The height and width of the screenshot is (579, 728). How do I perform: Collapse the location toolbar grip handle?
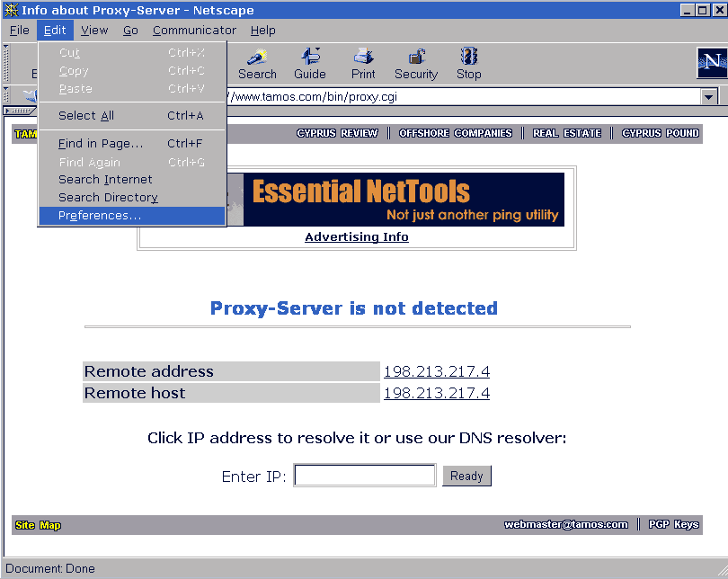click(x=6, y=94)
